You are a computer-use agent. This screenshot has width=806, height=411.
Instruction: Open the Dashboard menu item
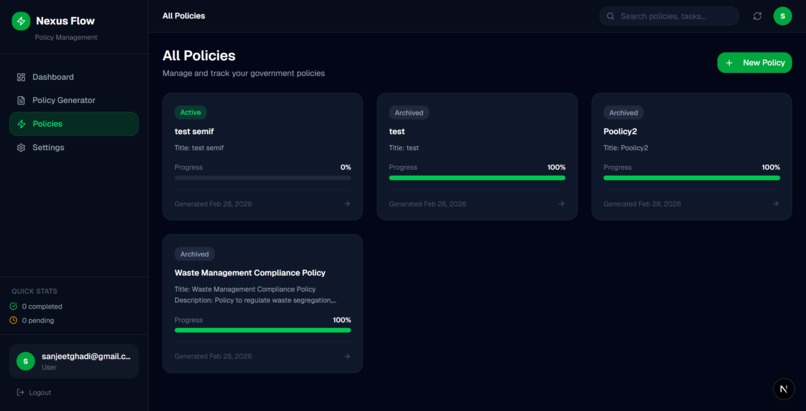coord(74,77)
